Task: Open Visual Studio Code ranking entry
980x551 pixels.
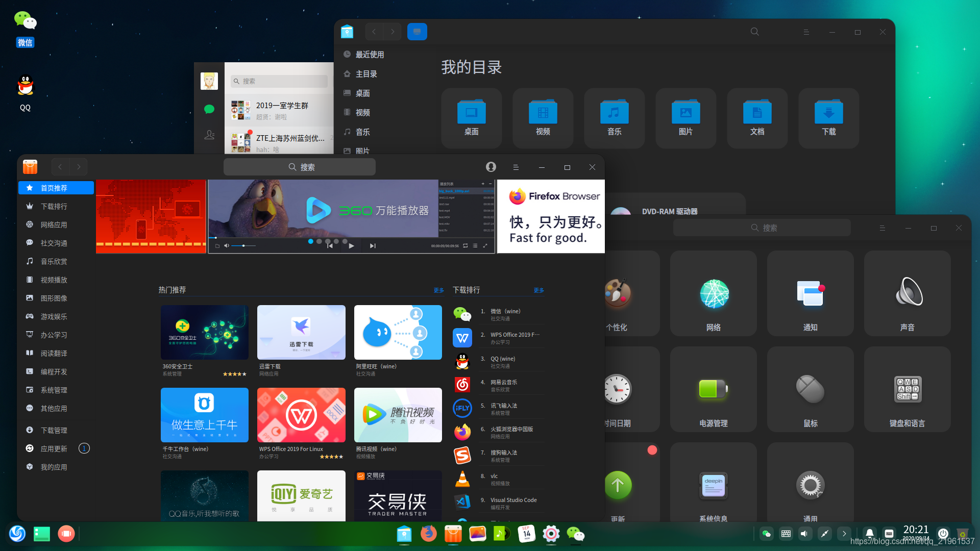Action: tap(499, 503)
